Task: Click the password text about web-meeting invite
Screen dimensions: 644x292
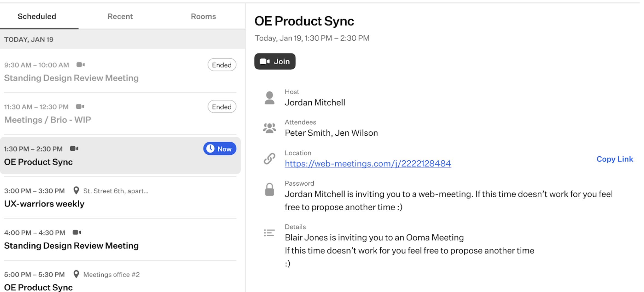Action: click(449, 201)
